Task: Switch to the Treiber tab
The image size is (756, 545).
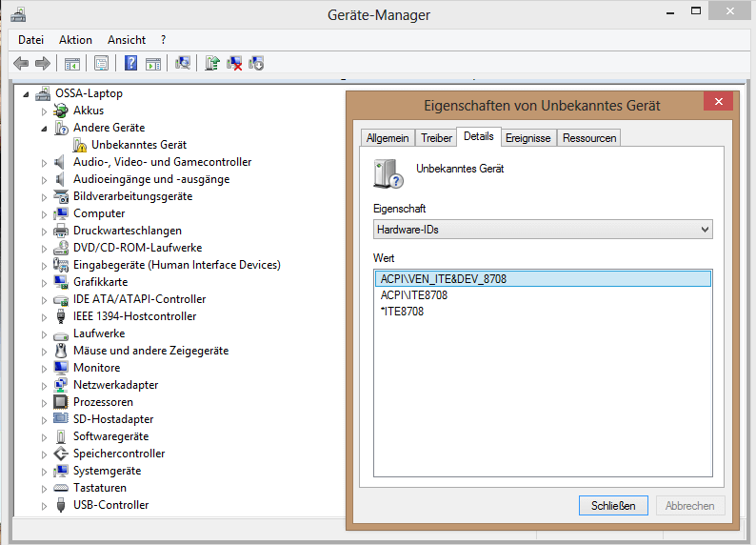Action: [x=436, y=138]
